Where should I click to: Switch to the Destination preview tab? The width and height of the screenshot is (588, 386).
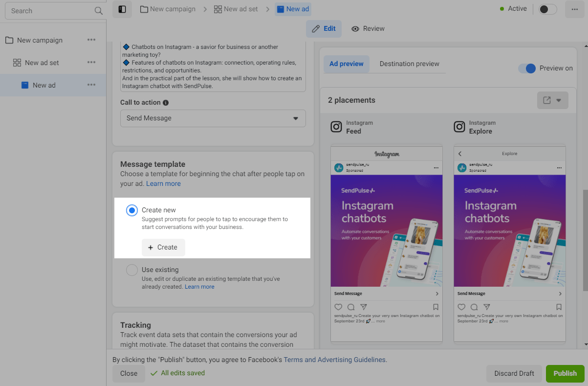(409, 64)
